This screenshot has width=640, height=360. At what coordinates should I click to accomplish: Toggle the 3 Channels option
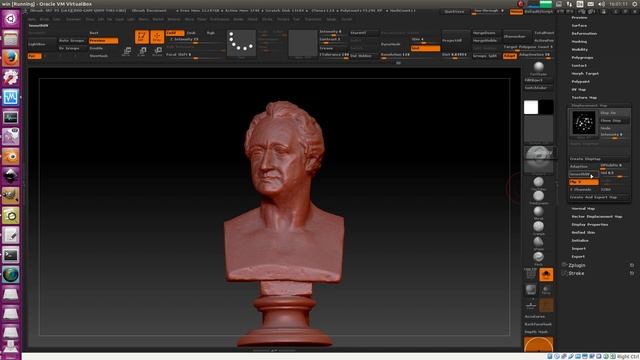584,190
